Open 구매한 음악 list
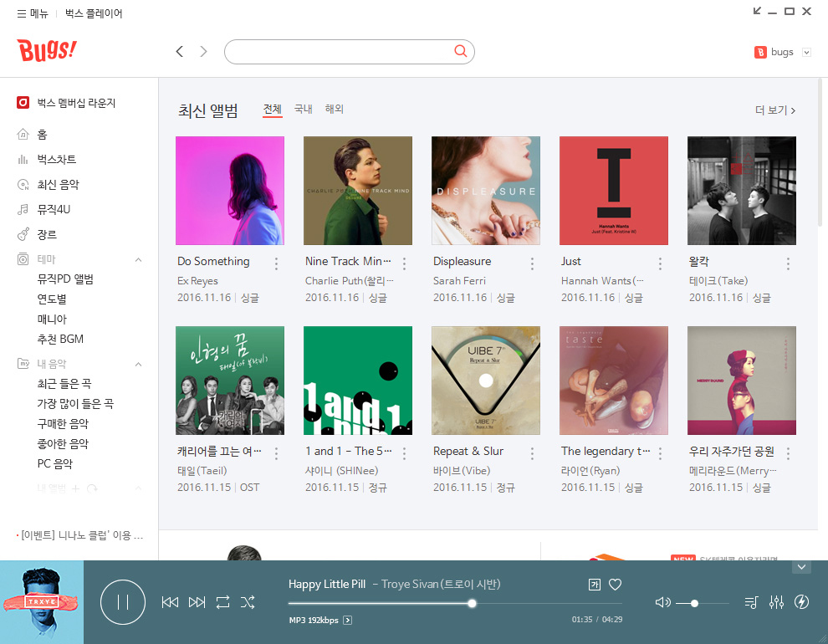 pos(63,424)
